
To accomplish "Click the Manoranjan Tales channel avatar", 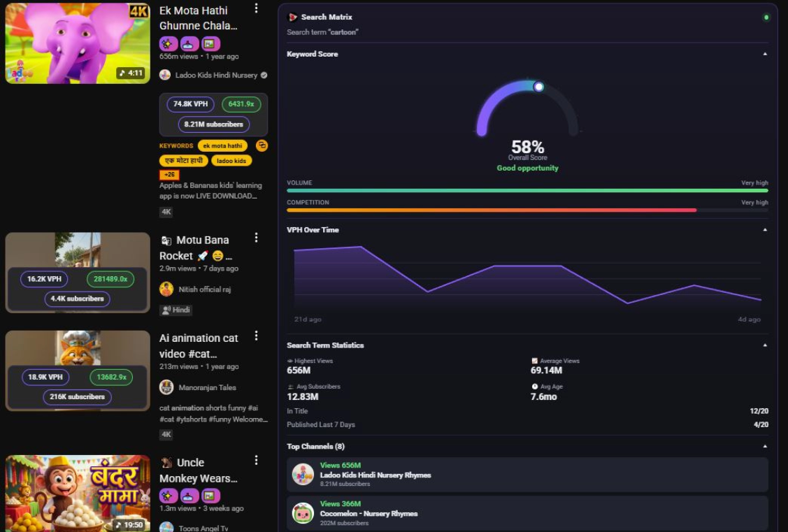I will [x=166, y=387].
